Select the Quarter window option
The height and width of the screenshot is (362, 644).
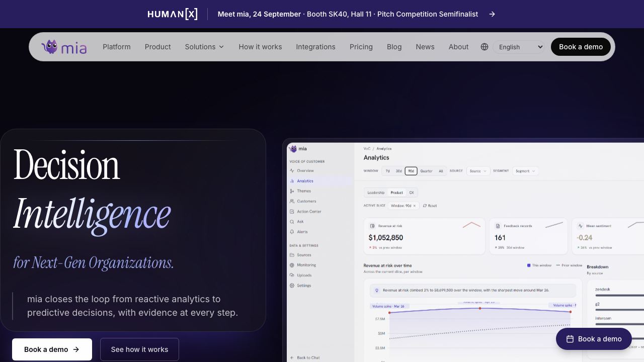pyautogui.click(x=426, y=171)
